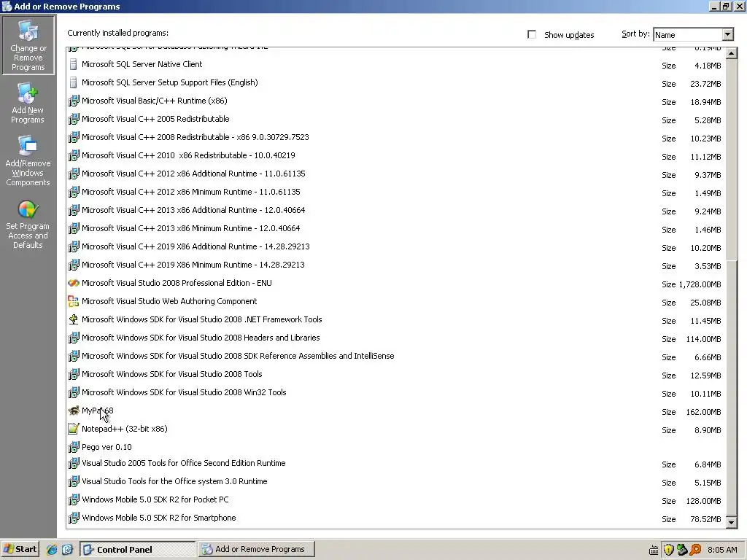Click the scrollbar down arrow
This screenshot has height=560, width=747.
click(732, 522)
